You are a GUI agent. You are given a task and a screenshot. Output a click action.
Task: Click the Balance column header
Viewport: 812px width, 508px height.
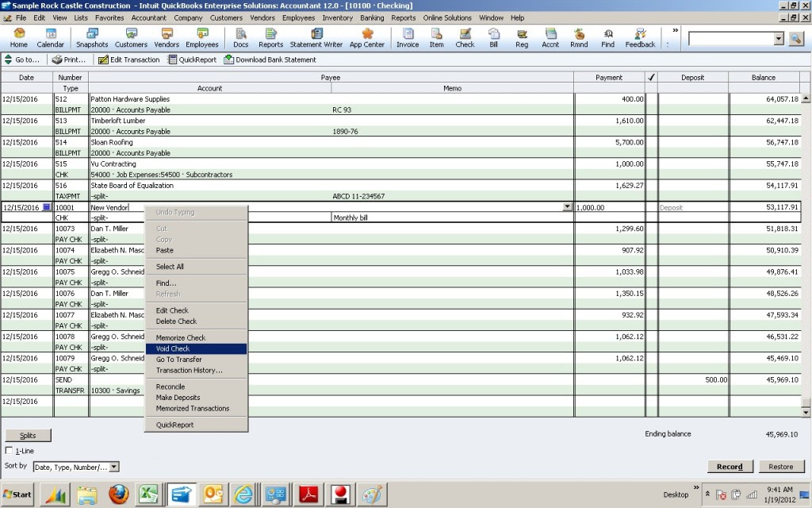point(764,77)
